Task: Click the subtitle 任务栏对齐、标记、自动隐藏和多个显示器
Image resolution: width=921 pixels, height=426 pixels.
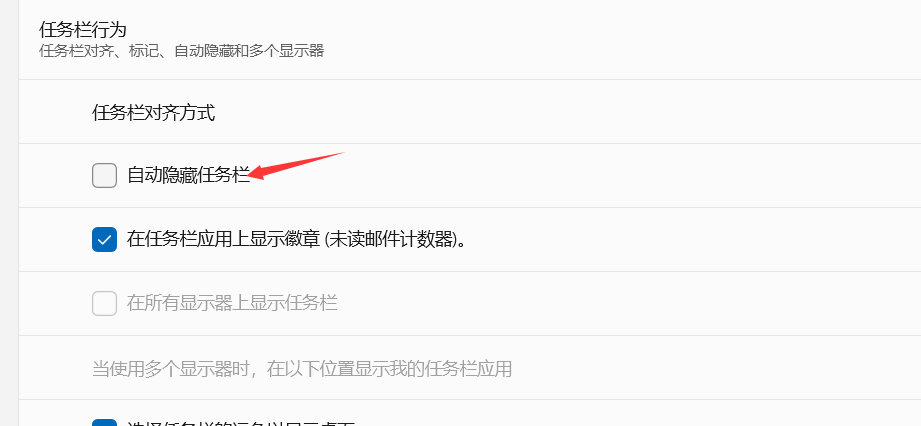Action: (181, 51)
